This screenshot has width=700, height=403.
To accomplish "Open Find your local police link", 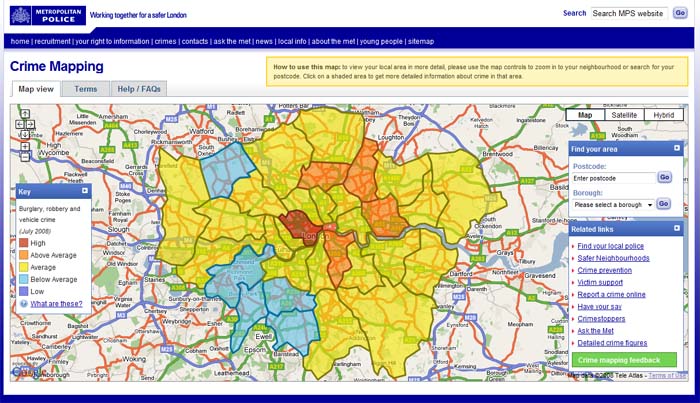I will (610, 246).
